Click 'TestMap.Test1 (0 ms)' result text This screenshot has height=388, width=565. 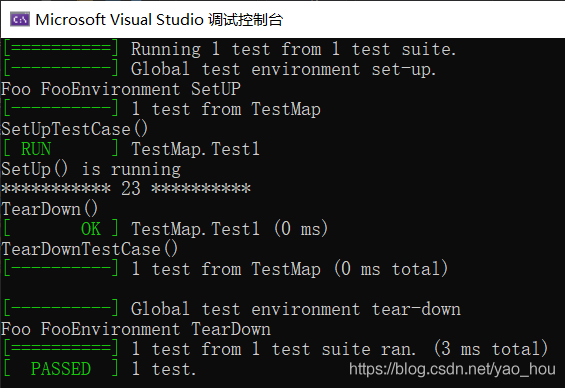(x=230, y=229)
